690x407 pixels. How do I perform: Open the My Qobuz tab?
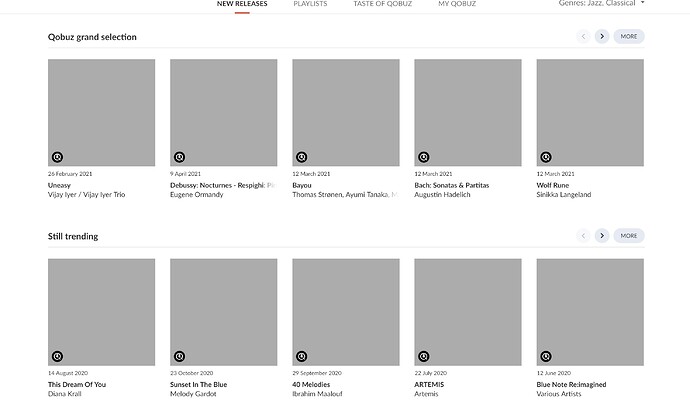(457, 4)
